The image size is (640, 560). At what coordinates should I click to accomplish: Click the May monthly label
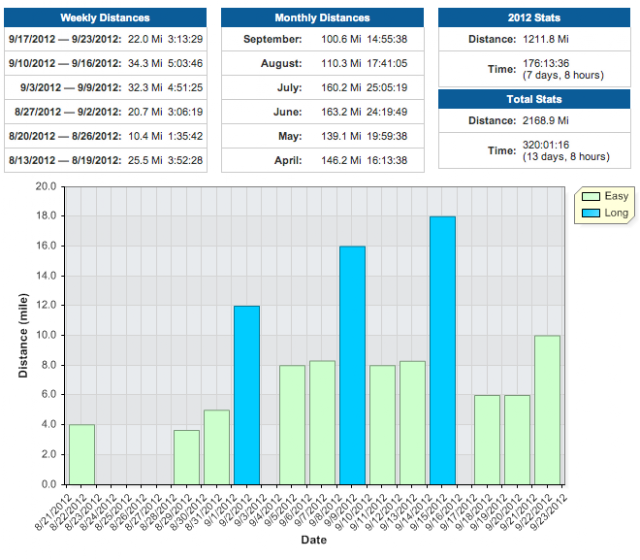[x=290, y=136]
